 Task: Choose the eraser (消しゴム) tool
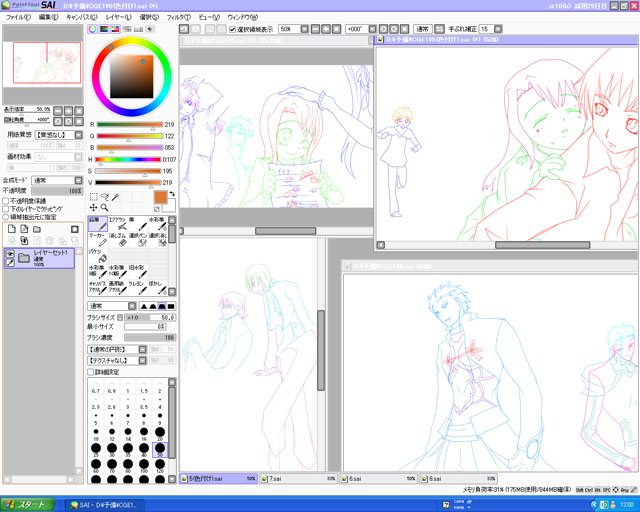pos(118,240)
